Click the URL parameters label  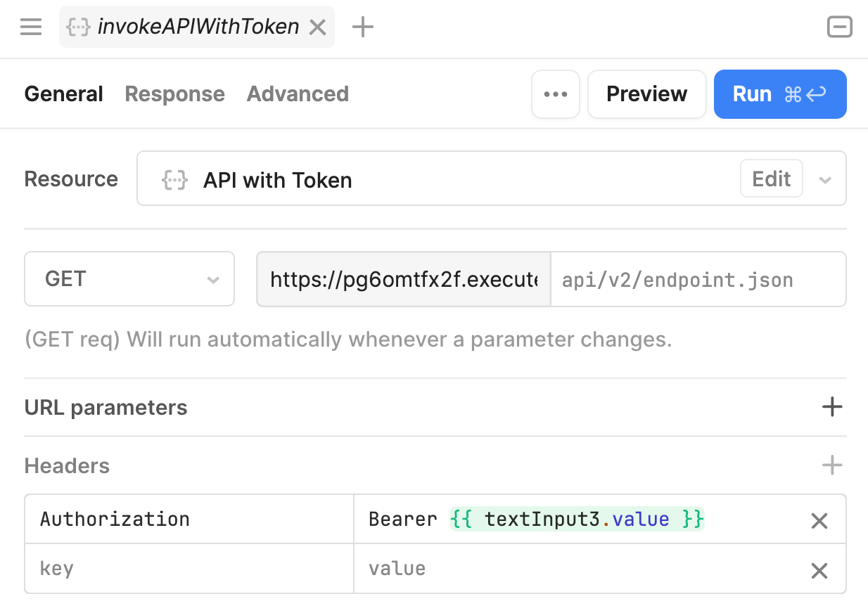click(106, 408)
